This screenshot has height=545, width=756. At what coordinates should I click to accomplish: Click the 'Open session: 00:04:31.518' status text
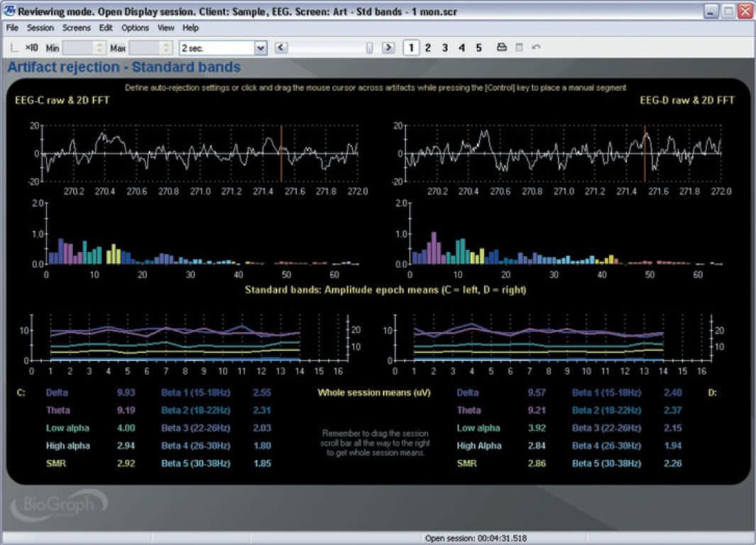[x=476, y=538]
